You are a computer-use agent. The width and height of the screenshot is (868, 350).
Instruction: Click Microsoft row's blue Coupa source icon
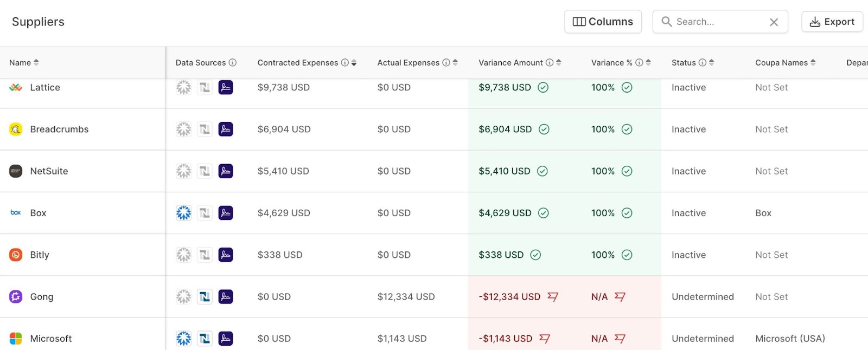tap(184, 339)
